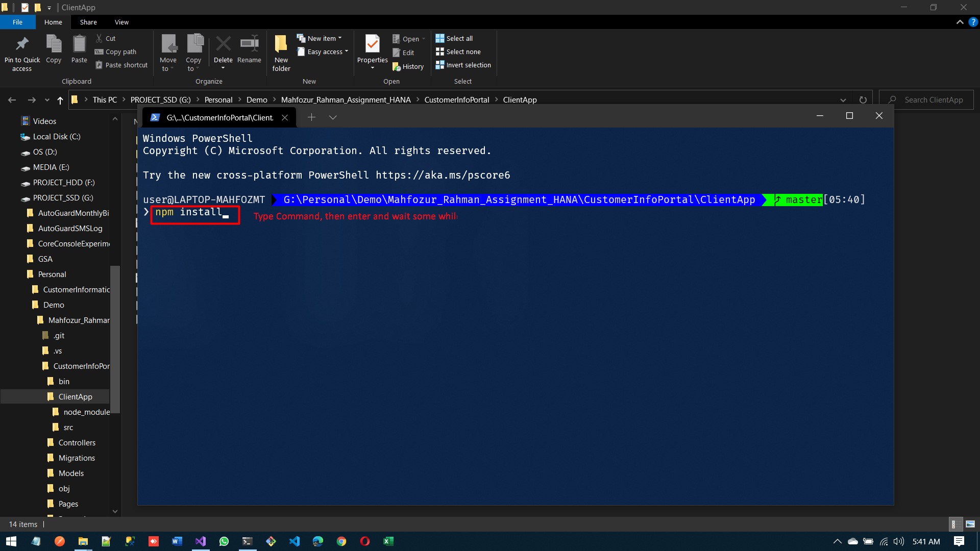Screen dimensions: 980x551
Task: Click Pin to Quick access icon
Action: point(22,44)
